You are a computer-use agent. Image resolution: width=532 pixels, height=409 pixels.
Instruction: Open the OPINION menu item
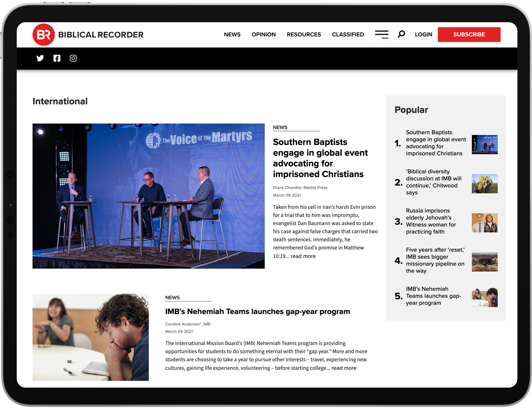pos(263,34)
